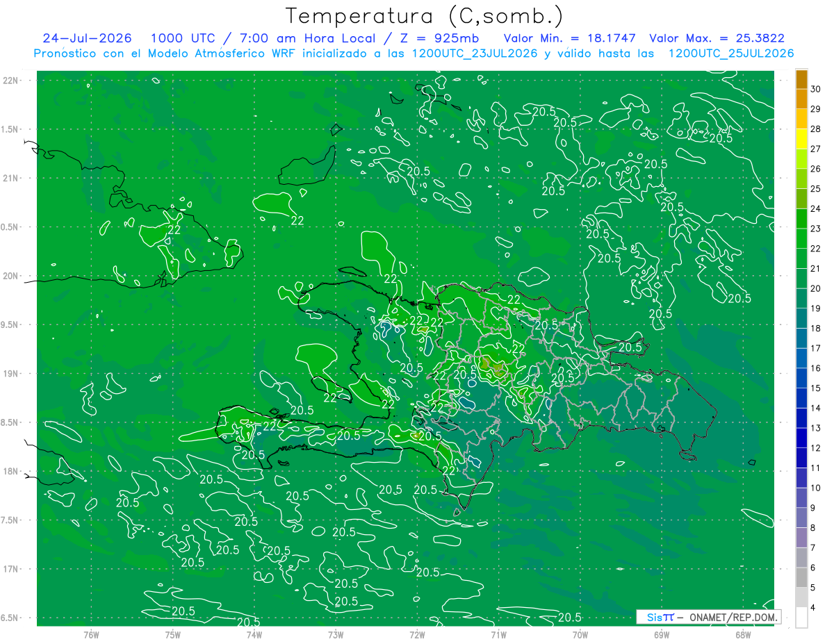
Task: Click the "1000 UTC" time in the header
Action: [x=183, y=39]
